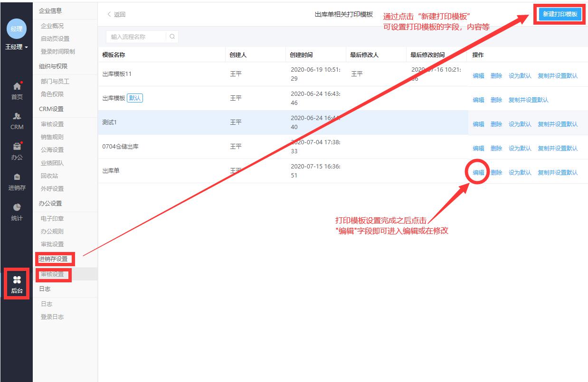
Task: Delete the 0704仓储出库 template
Action: click(x=496, y=149)
